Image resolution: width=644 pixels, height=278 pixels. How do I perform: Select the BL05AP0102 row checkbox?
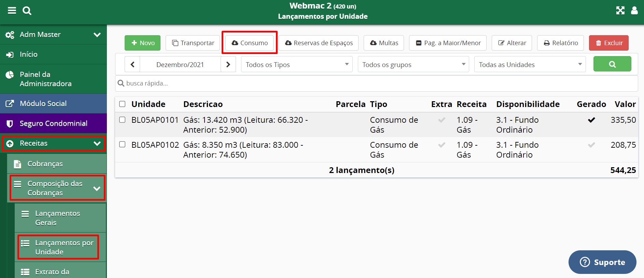(x=122, y=145)
